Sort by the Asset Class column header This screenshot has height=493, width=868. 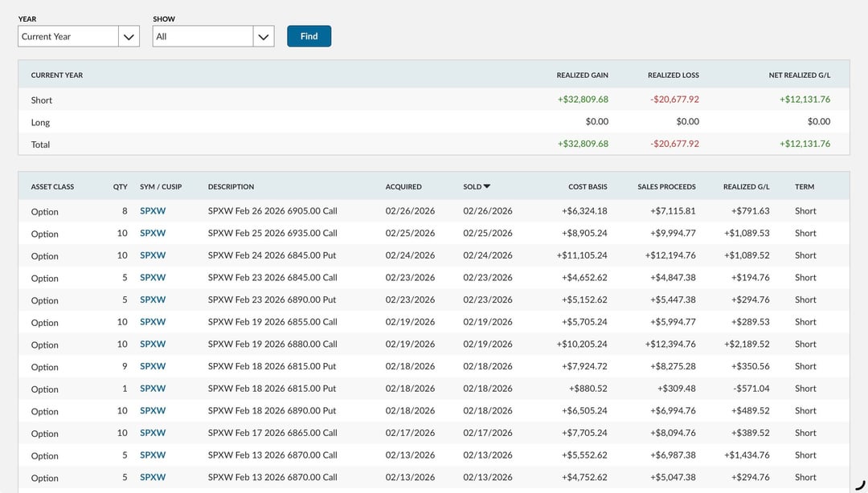[x=52, y=187]
